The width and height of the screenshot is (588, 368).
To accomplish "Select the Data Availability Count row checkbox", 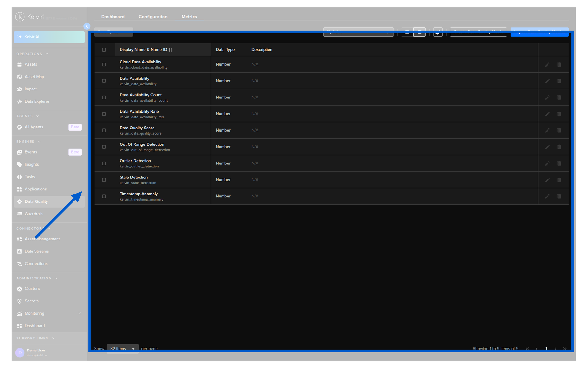I will (x=104, y=98).
